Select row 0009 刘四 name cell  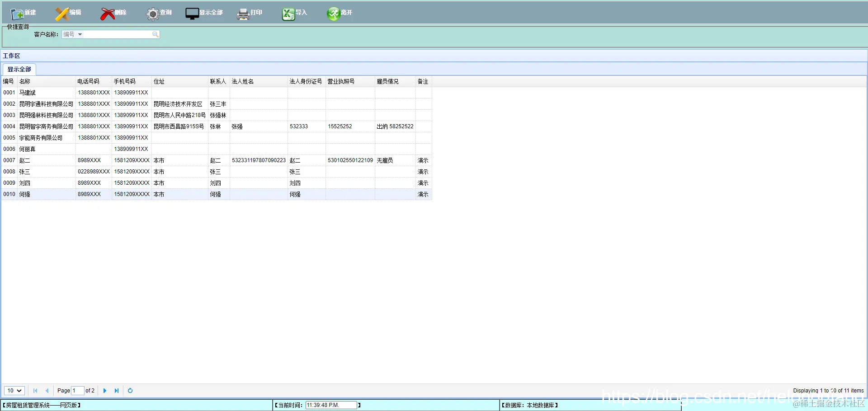pyautogui.click(x=47, y=183)
